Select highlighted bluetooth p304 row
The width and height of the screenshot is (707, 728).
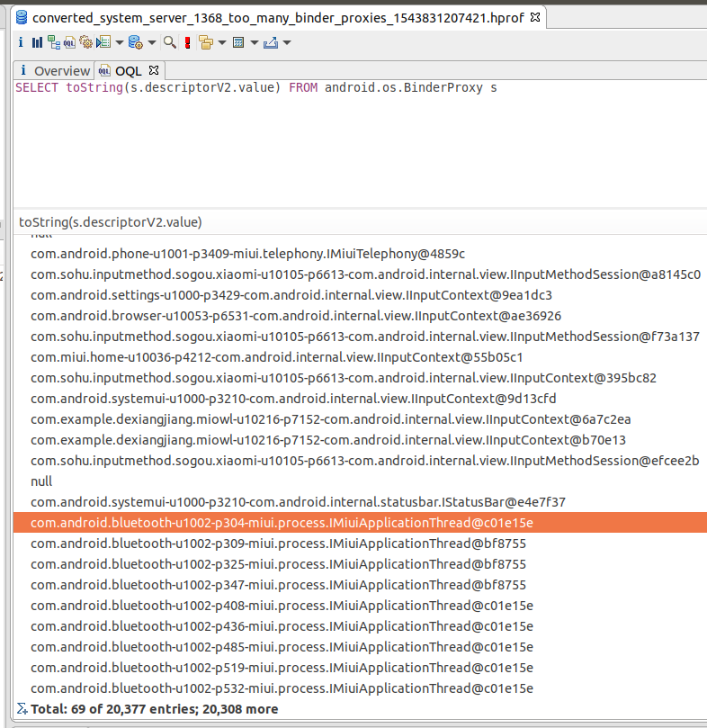(360, 523)
